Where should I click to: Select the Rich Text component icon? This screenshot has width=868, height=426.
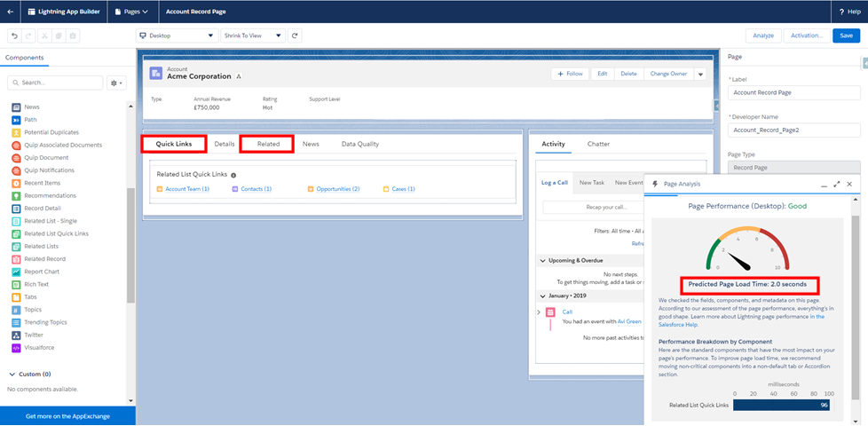coord(16,284)
